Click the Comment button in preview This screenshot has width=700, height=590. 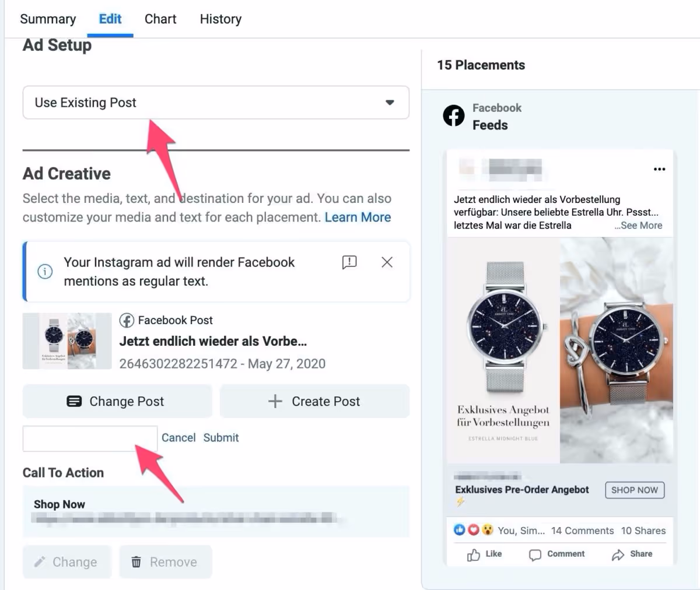click(x=556, y=554)
